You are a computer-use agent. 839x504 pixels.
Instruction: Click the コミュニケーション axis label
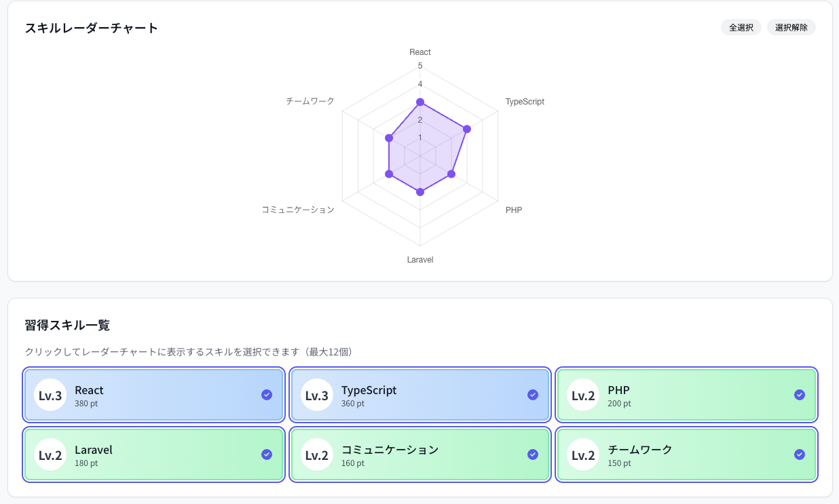[298, 210]
